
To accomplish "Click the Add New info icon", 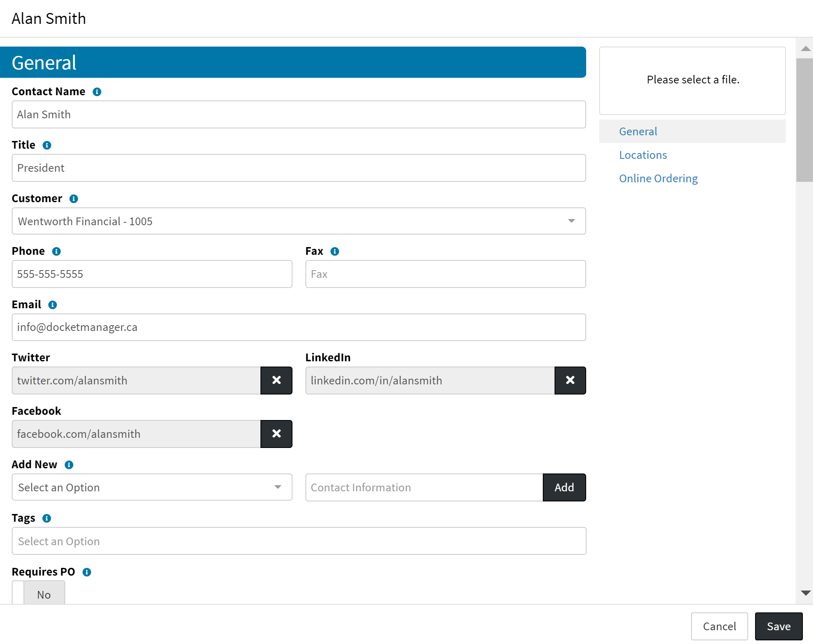I will 69,465.
